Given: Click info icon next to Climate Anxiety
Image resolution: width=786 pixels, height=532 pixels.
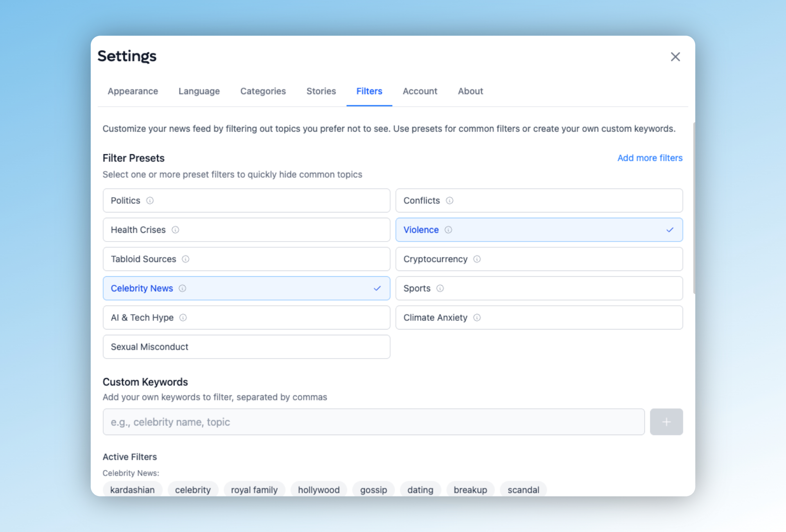Looking at the screenshot, I should point(477,318).
